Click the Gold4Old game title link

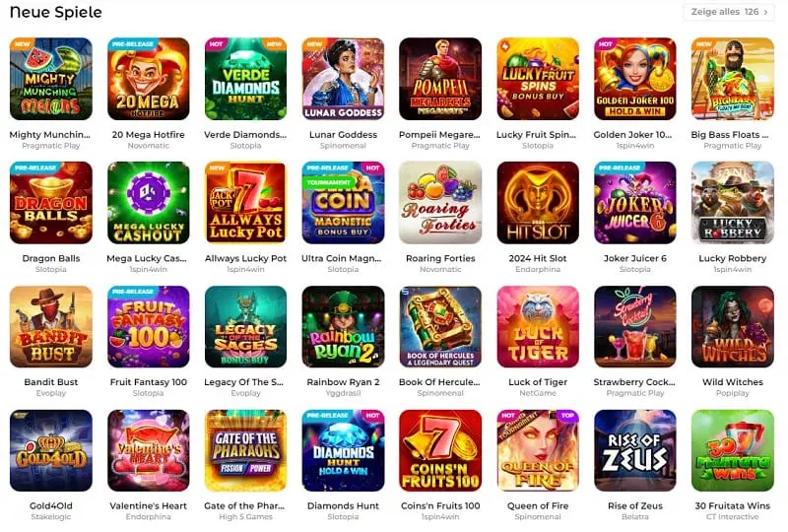51,505
